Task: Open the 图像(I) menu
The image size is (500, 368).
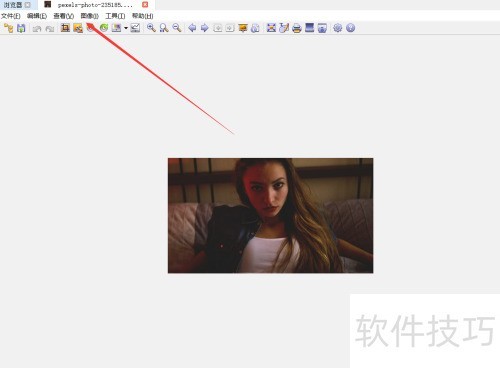Action: coord(90,16)
